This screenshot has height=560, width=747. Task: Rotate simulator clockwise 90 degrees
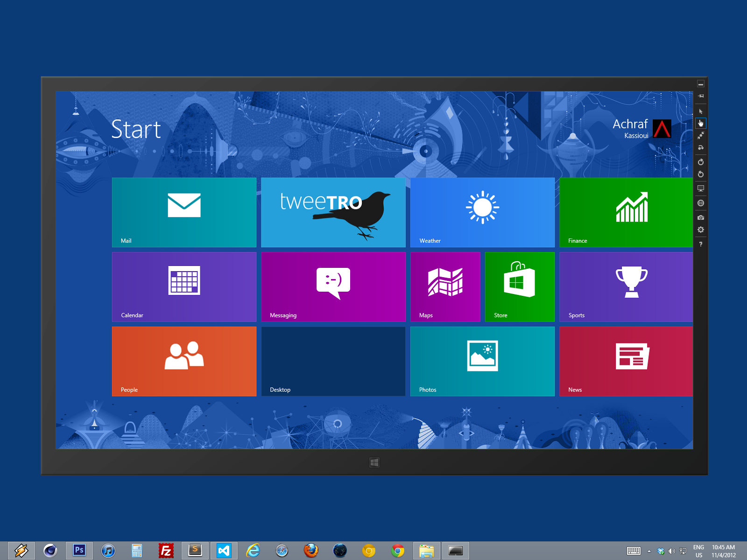(701, 162)
